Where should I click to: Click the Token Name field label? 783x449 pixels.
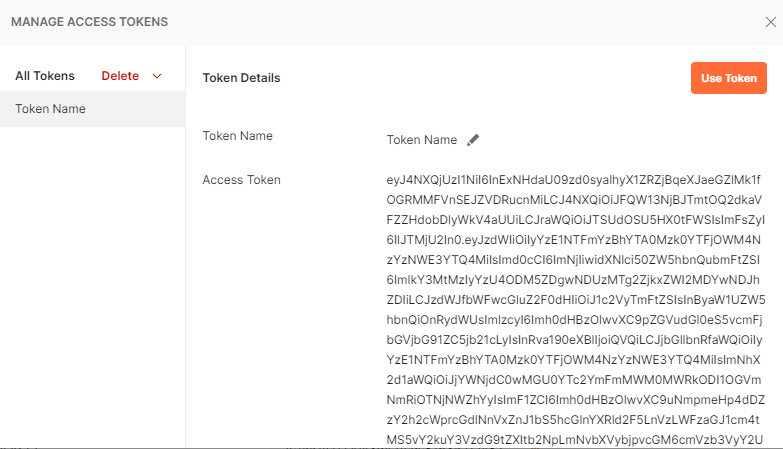(237, 136)
